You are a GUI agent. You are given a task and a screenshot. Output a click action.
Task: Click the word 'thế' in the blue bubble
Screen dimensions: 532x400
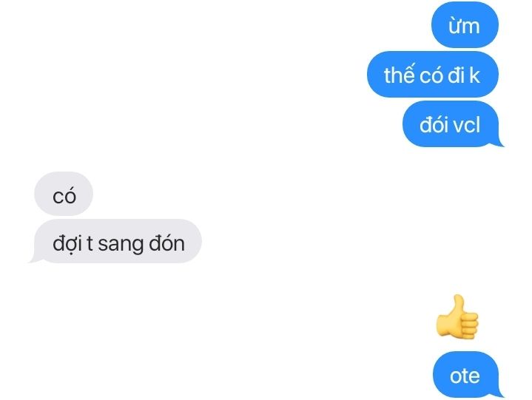400,74
